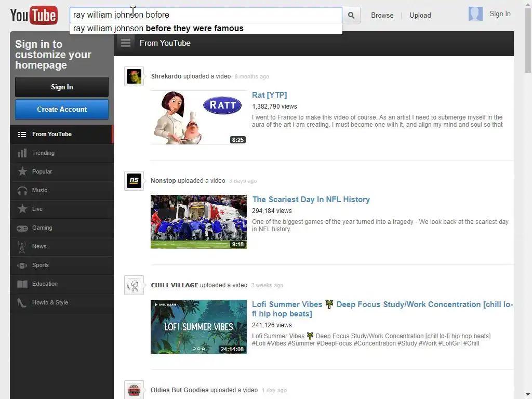Click the Popular star icon
The height and width of the screenshot is (399, 532).
(22, 171)
